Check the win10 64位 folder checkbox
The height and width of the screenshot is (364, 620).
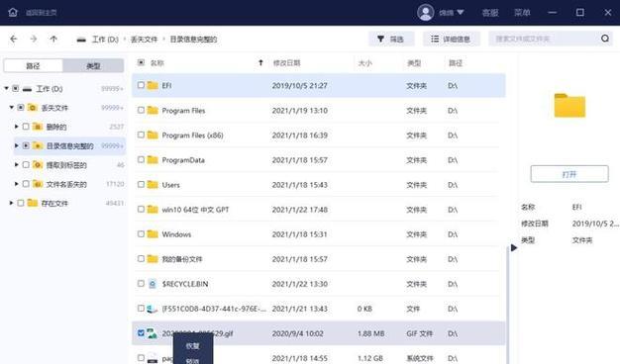pyautogui.click(x=141, y=209)
